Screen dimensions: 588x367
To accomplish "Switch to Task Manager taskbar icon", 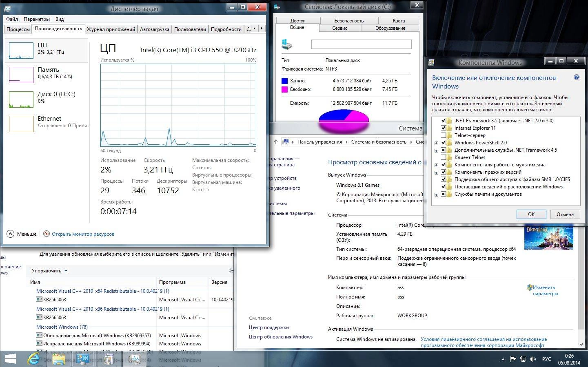I will pos(134,359).
